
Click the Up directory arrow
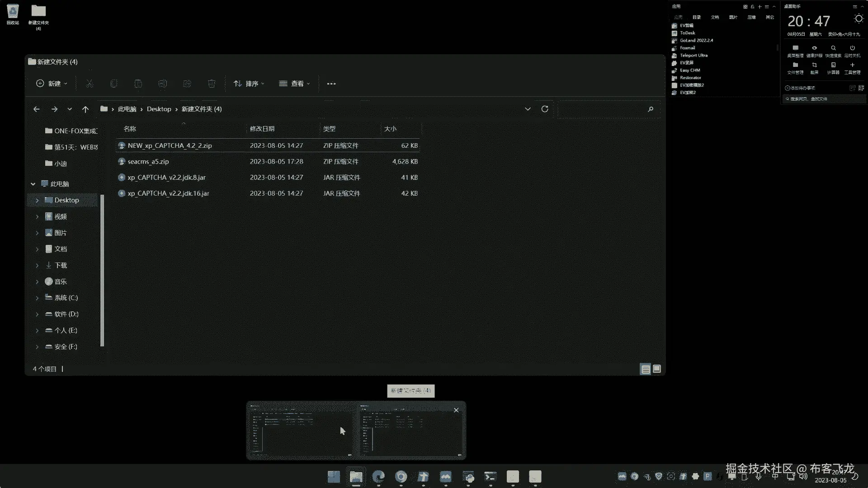(x=85, y=109)
